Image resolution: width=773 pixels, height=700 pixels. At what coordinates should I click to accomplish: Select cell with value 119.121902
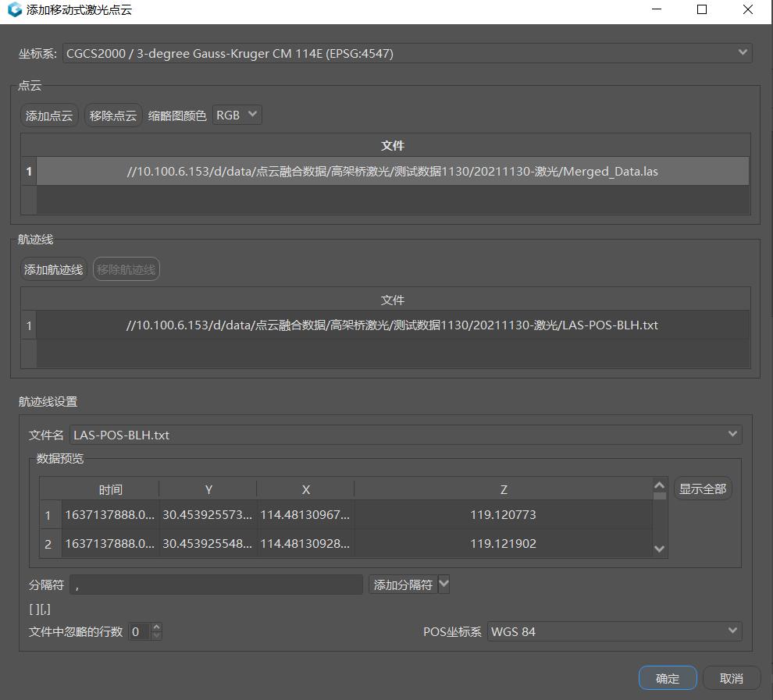(x=504, y=544)
